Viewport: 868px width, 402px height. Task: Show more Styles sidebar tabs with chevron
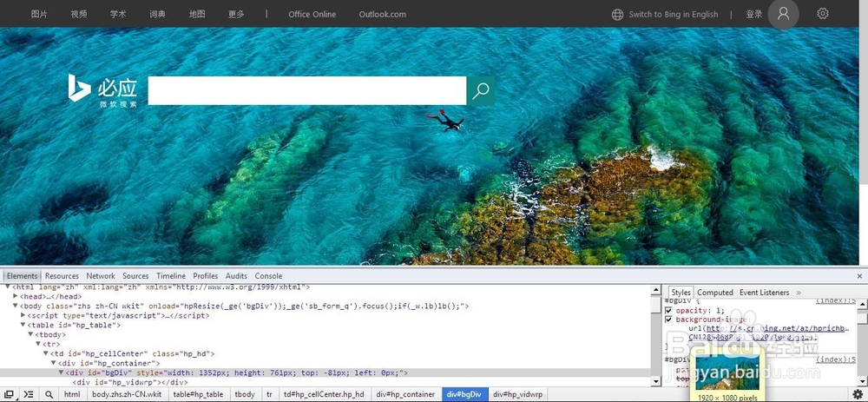pyautogui.click(x=799, y=293)
